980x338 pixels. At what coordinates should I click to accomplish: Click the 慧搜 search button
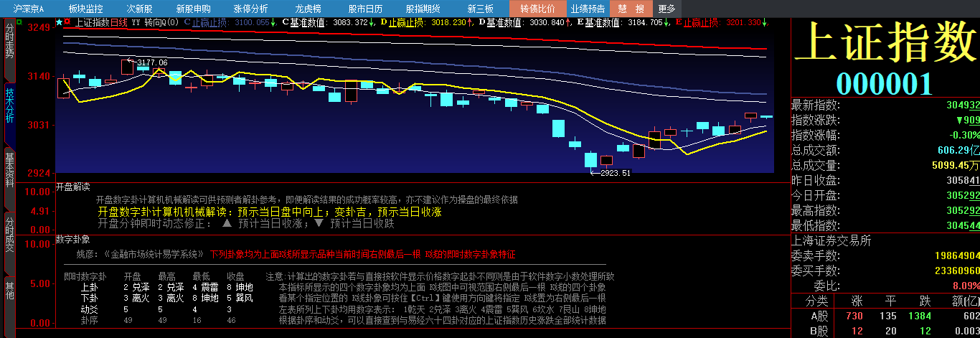[631, 9]
